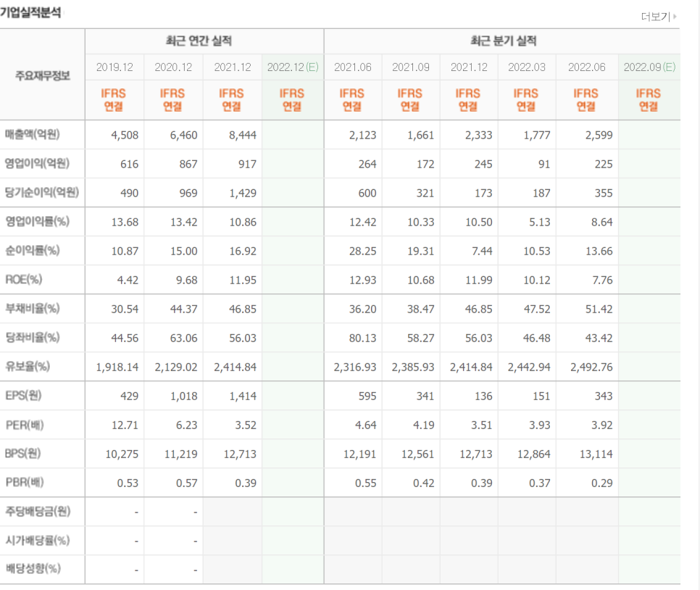Click the 배당성향(%) row label

coord(33,569)
